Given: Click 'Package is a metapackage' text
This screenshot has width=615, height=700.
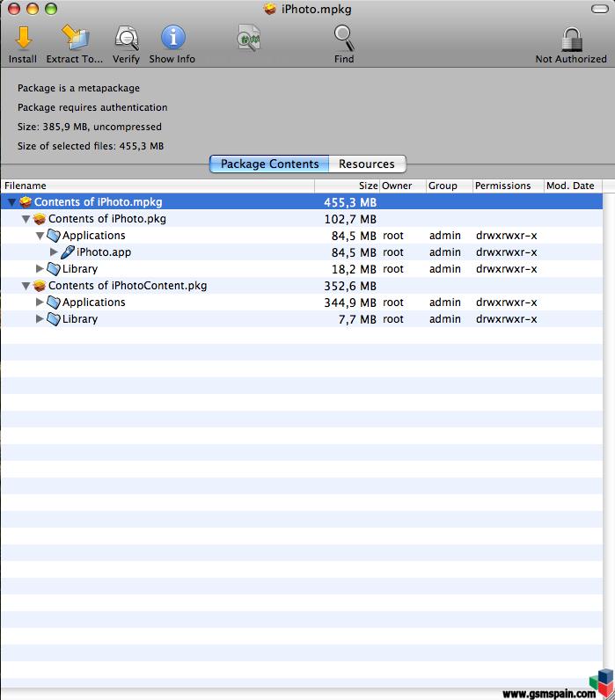Looking at the screenshot, I should (x=78, y=88).
